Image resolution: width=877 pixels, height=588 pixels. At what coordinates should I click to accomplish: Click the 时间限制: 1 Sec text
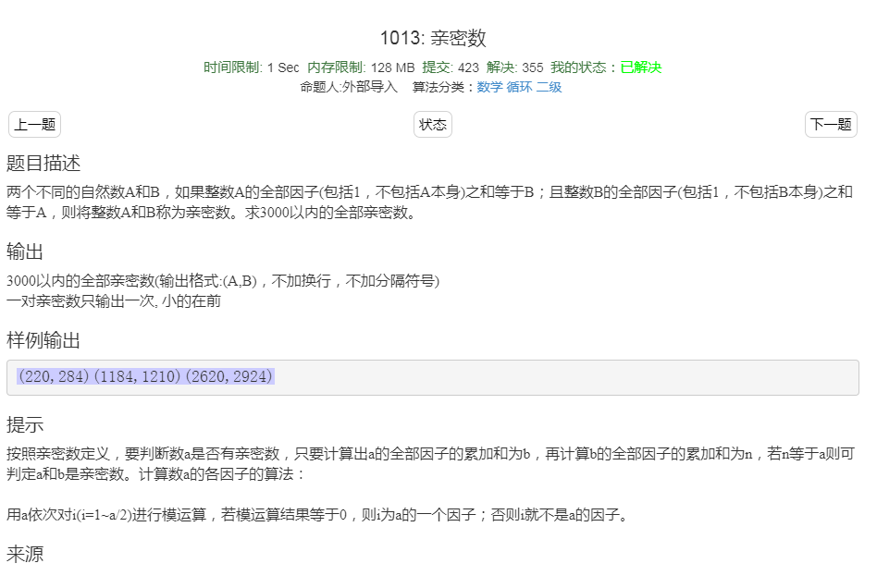click(x=251, y=67)
